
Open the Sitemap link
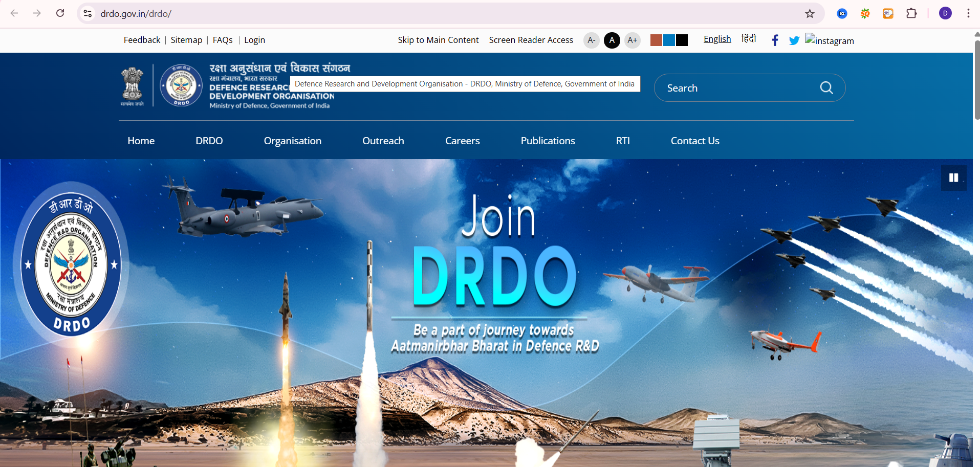[186, 40]
